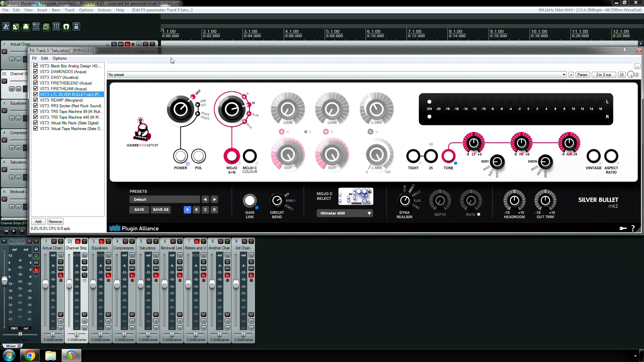The width and height of the screenshot is (644, 362).
Task: Open master track fx button in mixer
Action: [x=36, y=270]
